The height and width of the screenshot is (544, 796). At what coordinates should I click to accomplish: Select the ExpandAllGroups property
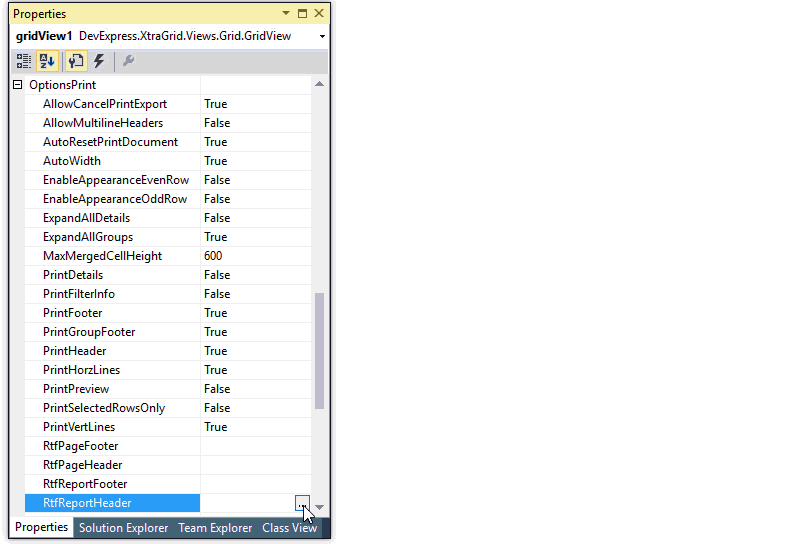[112, 237]
